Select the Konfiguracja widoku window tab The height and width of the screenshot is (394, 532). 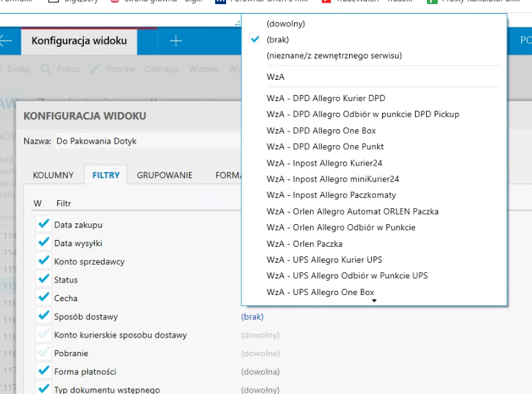pos(79,41)
